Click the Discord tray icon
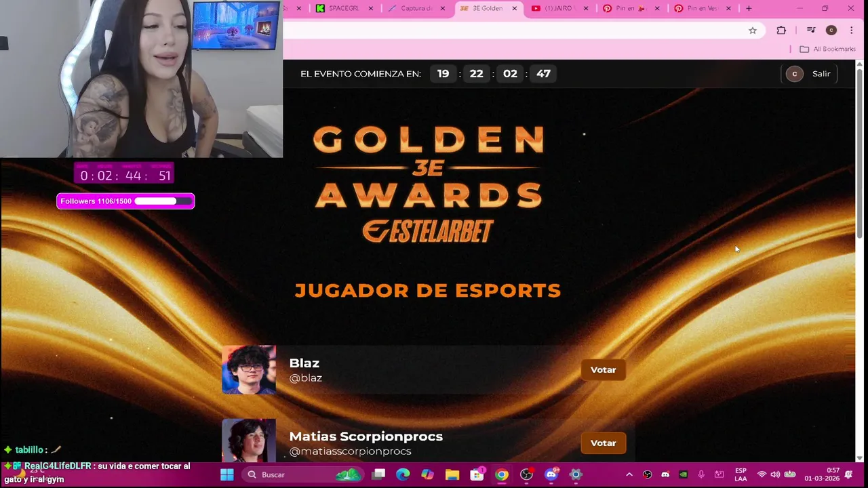 tap(665, 474)
